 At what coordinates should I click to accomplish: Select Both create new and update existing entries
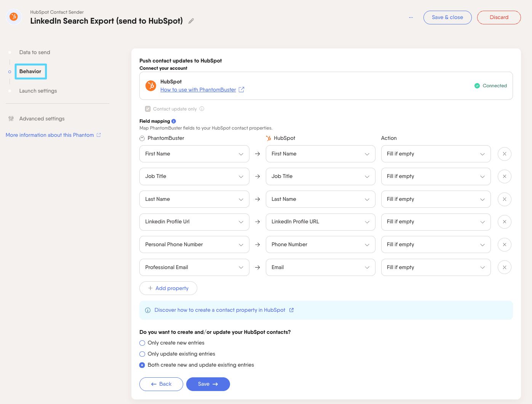coord(142,365)
